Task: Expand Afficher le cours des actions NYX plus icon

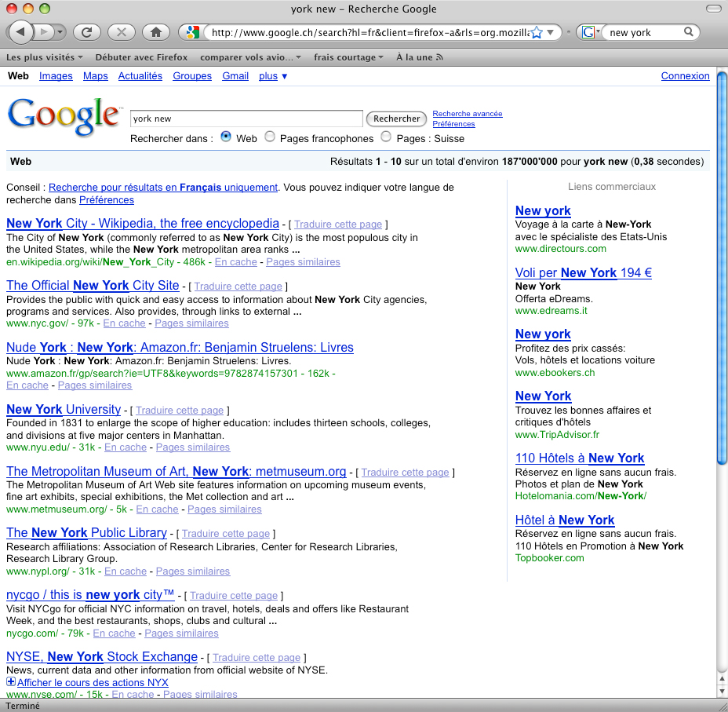Action: (x=11, y=682)
